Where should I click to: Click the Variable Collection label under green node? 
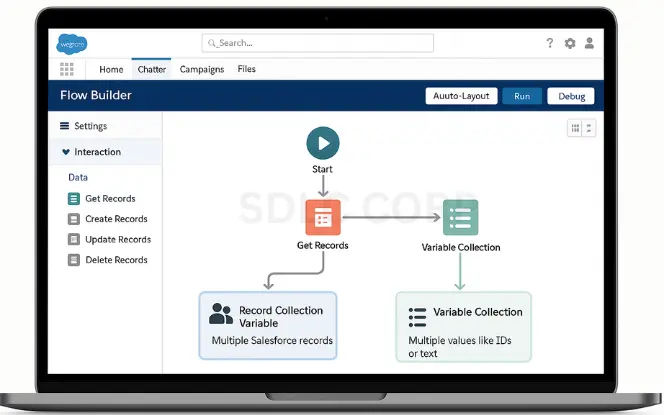coord(461,247)
